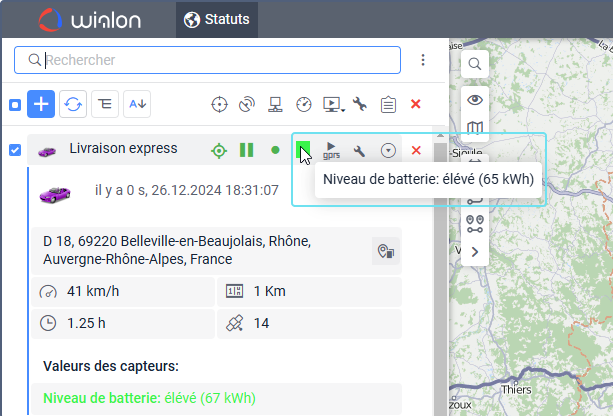Click the scrollbar up arrow
The width and height of the screenshot is (613, 416).
(x=440, y=135)
